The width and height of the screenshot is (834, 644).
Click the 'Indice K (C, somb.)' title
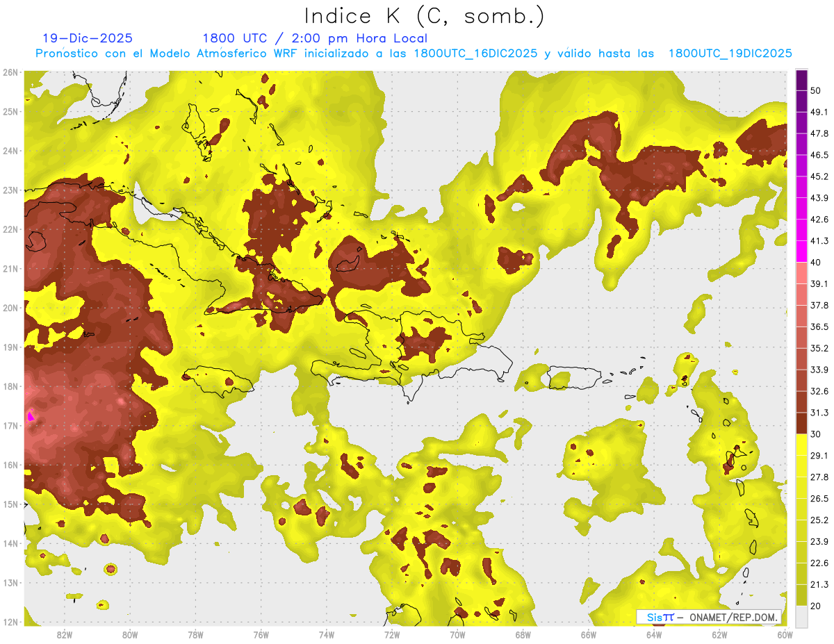(425, 16)
